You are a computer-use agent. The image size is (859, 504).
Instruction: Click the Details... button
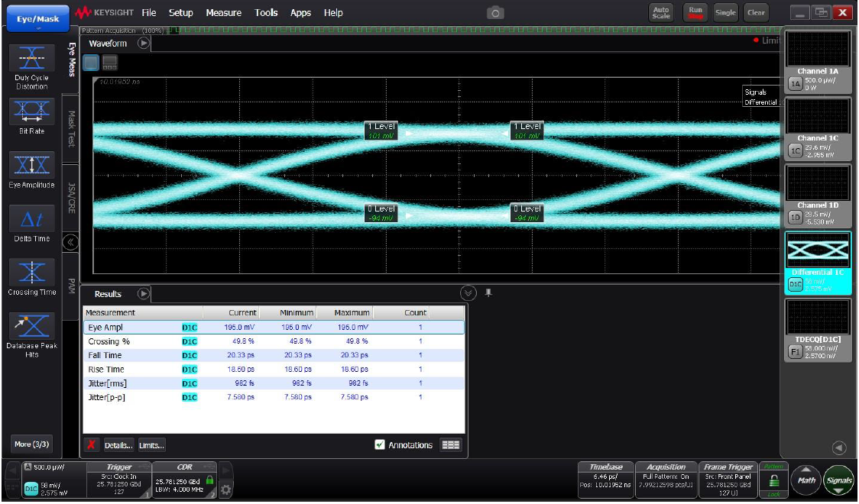(118, 445)
